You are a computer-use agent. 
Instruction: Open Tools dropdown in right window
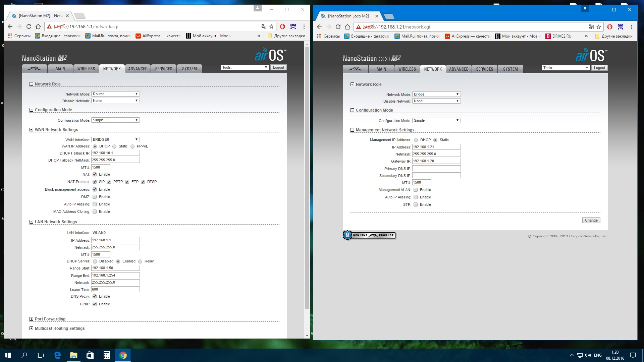coord(566,68)
